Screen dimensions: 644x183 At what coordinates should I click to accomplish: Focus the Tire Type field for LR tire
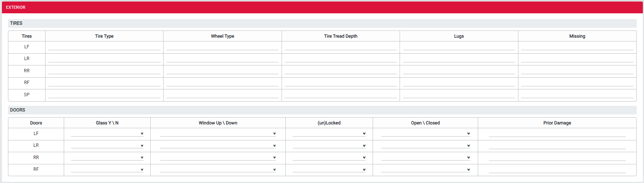(x=104, y=59)
